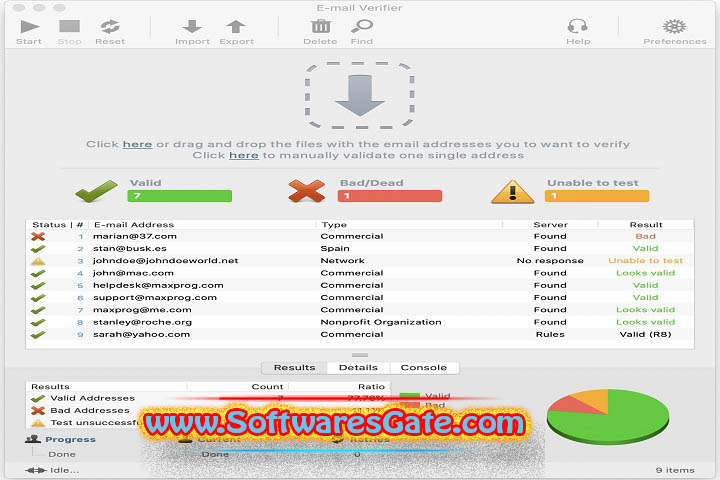Image resolution: width=720 pixels, height=480 pixels.
Task: Click the 'Valid (R8)' result cell
Action: tap(646, 334)
